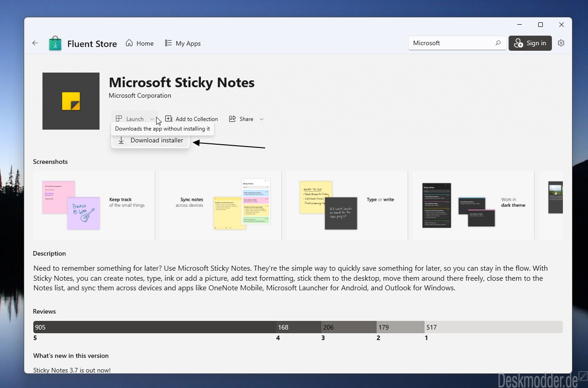Click the 2-star bar showing 179

pyautogui.click(x=400, y=327)
